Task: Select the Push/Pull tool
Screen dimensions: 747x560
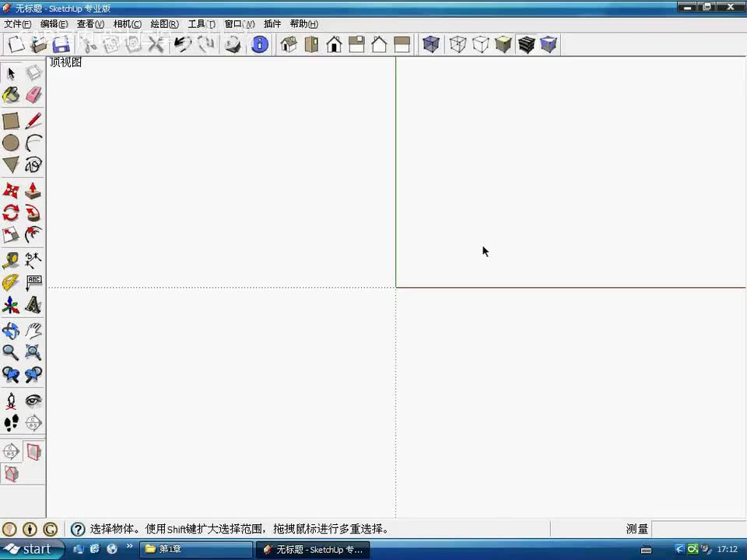Action: pos(33,191)
